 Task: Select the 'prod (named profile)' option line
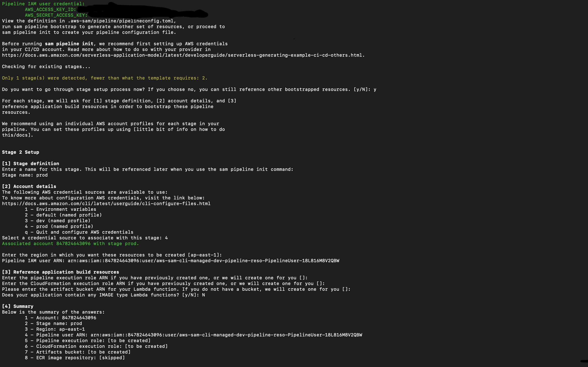[x=59, y=227]
